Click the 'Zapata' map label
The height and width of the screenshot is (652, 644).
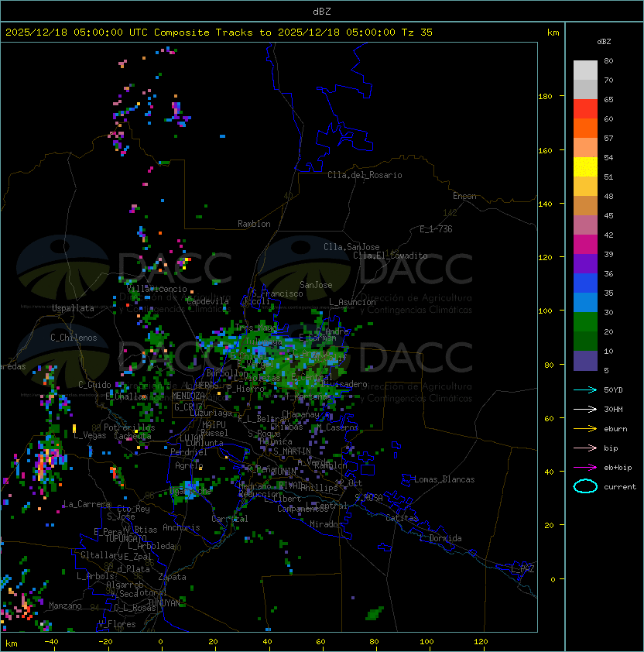coord(172,577)
